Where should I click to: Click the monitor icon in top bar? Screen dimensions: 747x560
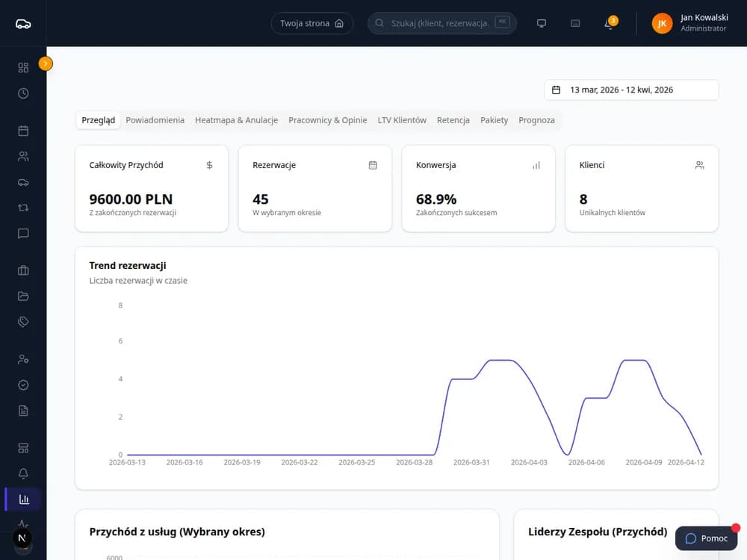(x=541, y=23)
